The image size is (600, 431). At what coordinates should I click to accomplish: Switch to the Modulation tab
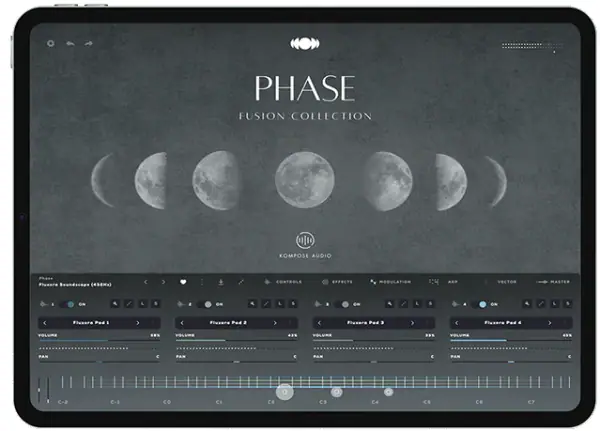click(390, 282)
